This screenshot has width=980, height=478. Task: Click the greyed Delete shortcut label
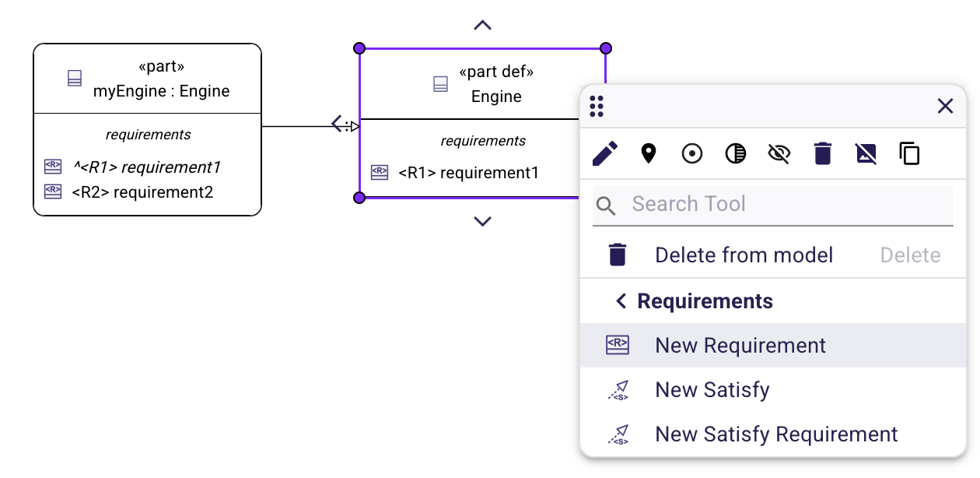pos(910,255)
